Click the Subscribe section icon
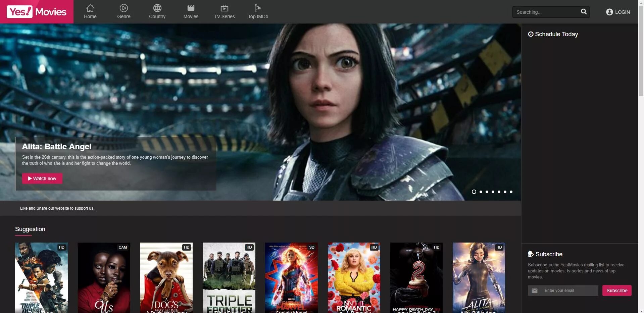Viewport: 644px width, 313px height. [x=531, y=254]
